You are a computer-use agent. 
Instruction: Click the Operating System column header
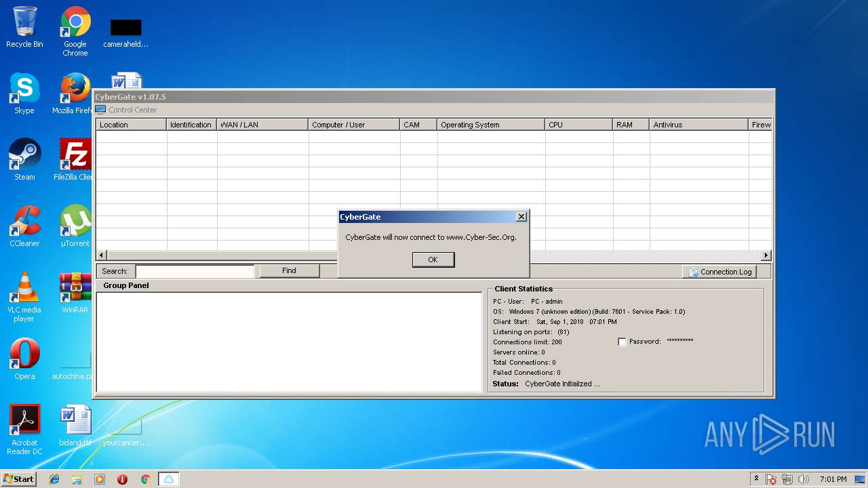tap(491, 125)
